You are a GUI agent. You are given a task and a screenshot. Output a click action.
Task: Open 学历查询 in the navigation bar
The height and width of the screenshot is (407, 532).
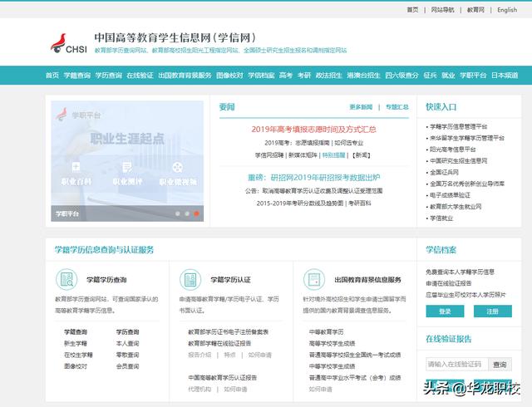pos(109,76)
